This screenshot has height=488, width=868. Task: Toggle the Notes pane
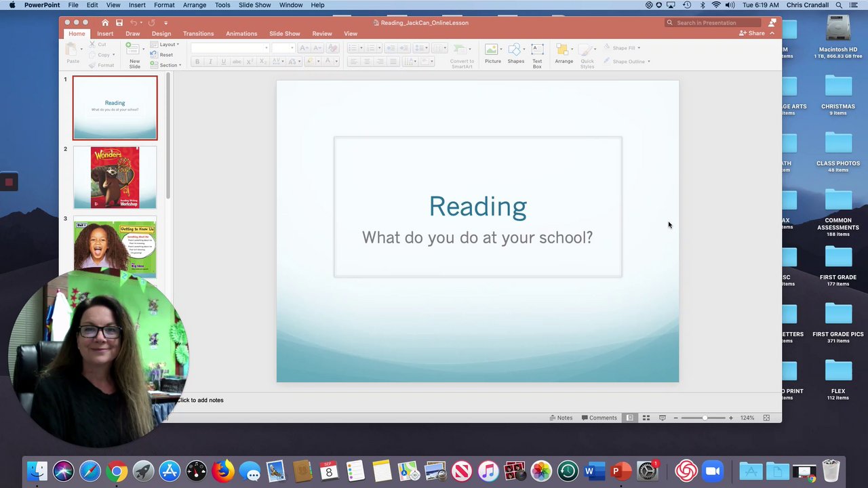pos(561,418)
